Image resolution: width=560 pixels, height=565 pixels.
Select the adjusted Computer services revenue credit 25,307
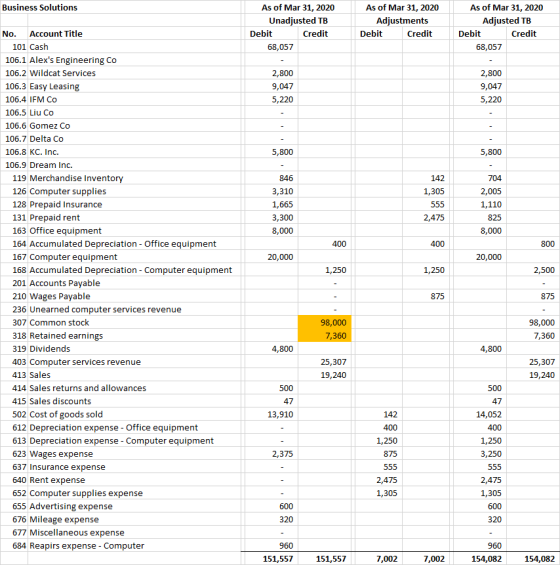(542, 362)
